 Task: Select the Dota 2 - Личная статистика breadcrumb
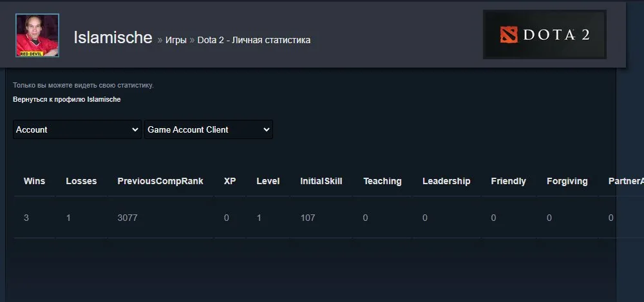click(254, 41)
